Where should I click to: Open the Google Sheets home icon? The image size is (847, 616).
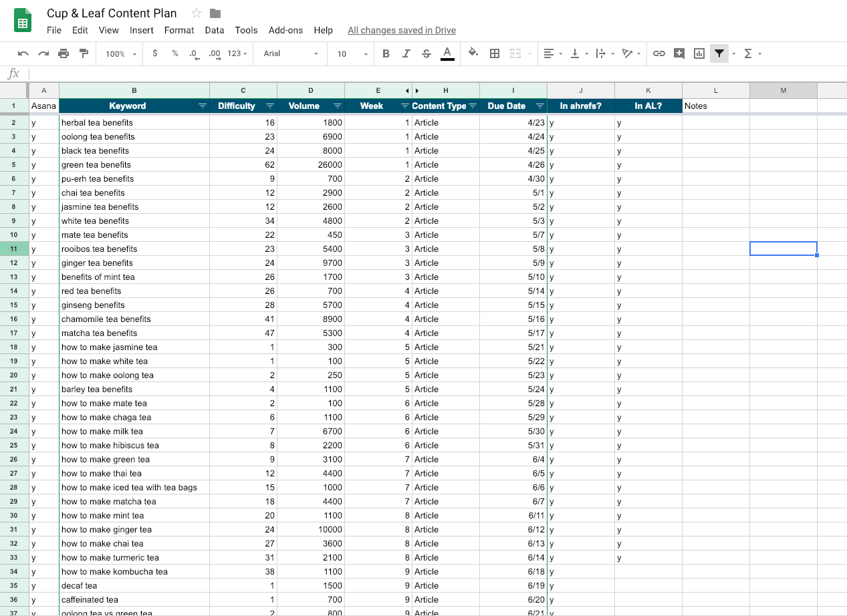point(23,21)
